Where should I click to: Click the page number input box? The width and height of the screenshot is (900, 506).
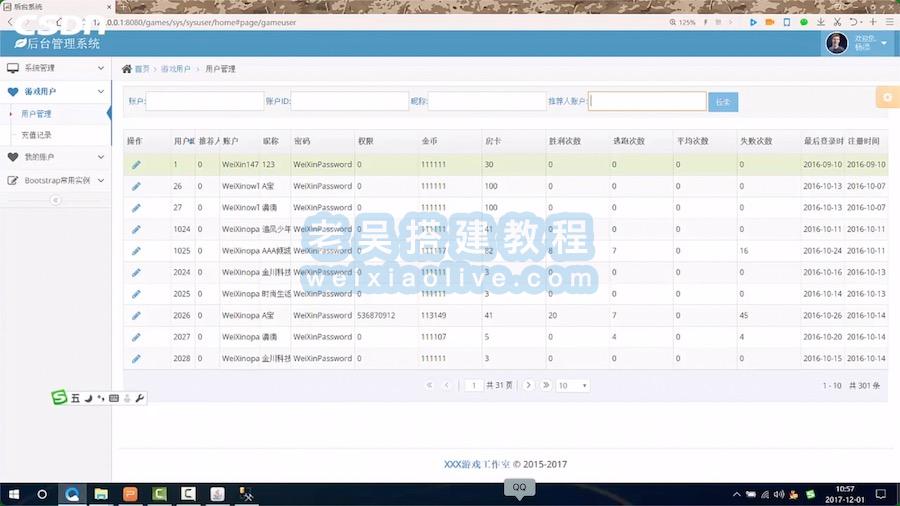[474, 386]
